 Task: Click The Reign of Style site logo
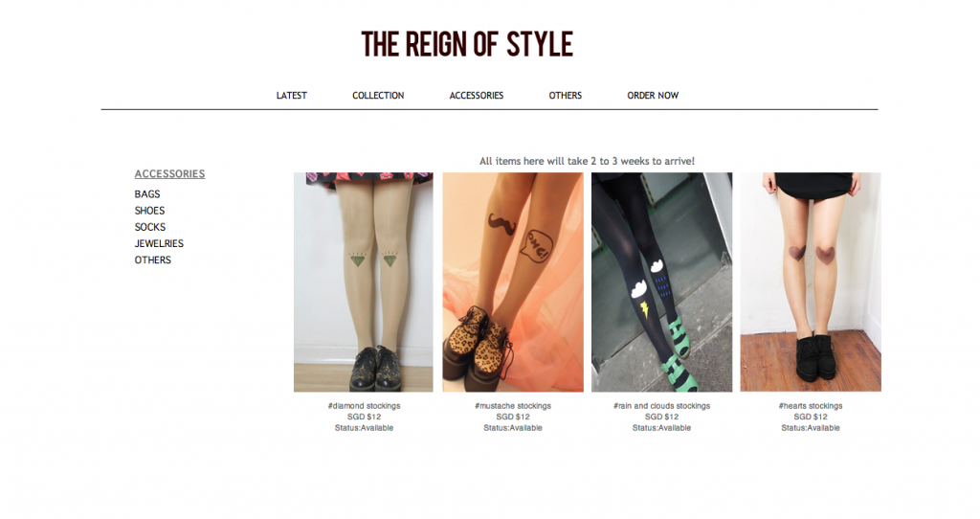pos(467,44)
